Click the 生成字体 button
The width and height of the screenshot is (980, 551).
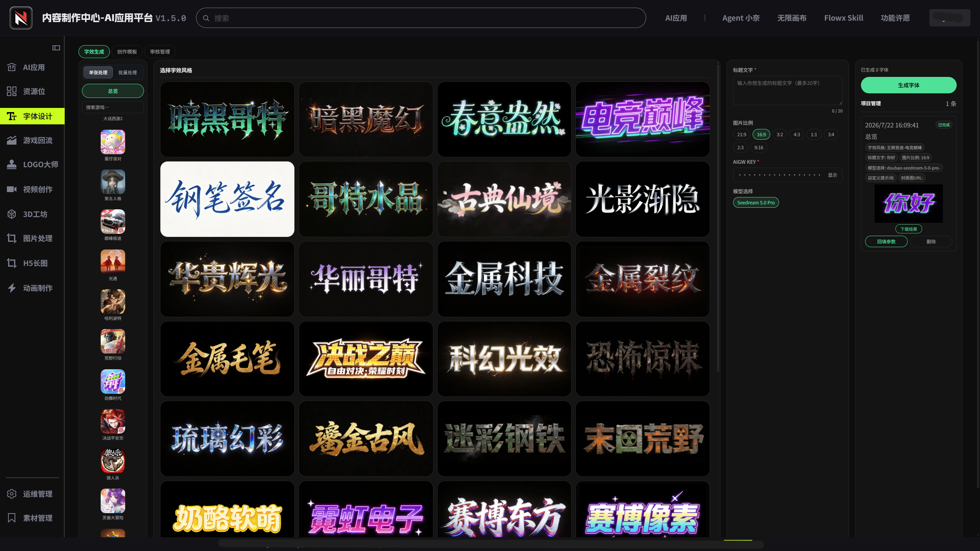pos(908,85)
